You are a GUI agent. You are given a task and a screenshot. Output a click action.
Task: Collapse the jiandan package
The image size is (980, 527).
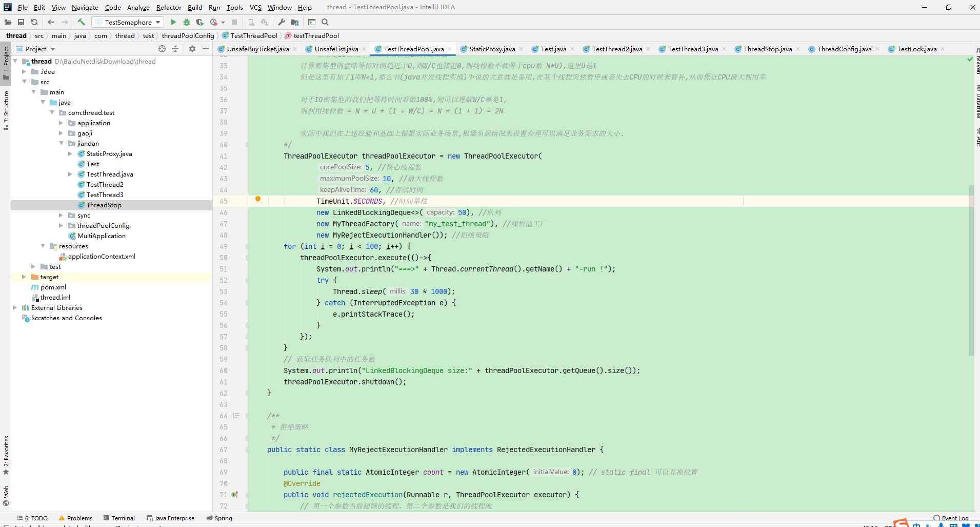click(61, 143)
